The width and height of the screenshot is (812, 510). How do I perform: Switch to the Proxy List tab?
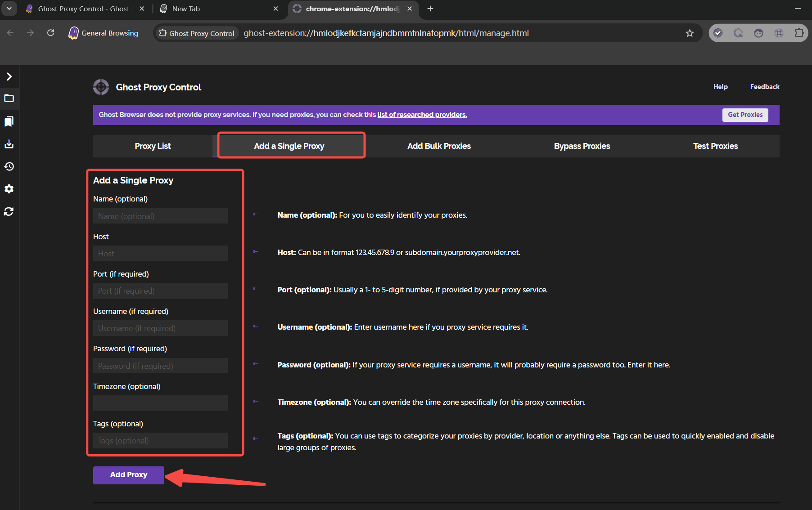tap(153, 146)
